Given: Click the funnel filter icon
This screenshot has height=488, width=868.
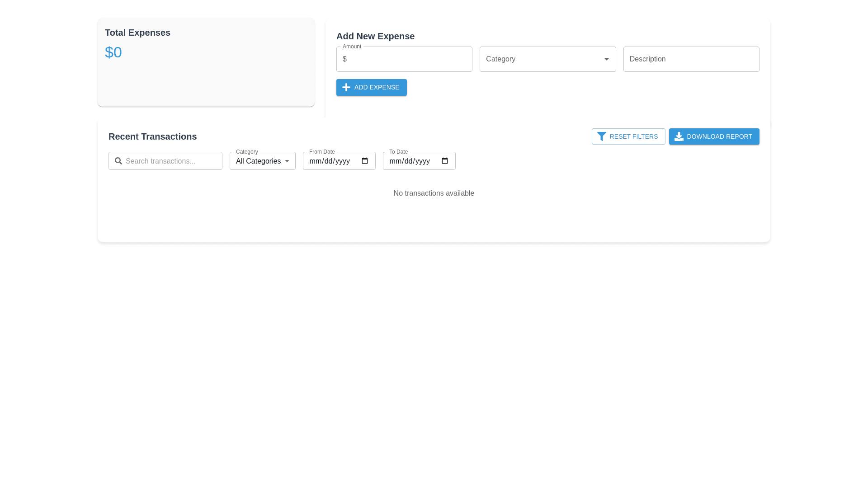Looking at the screenshot, I should pyautogui.click(x=601, y=136).
